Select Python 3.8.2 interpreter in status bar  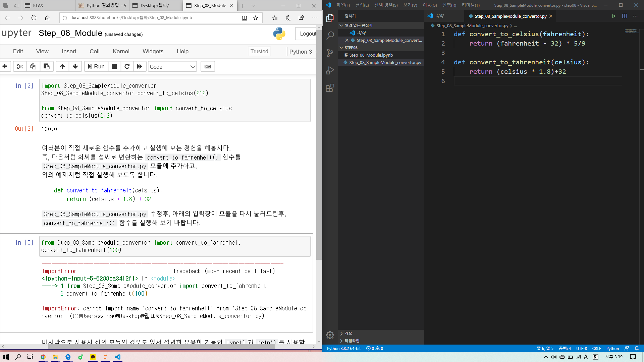(x=344, y=348)
